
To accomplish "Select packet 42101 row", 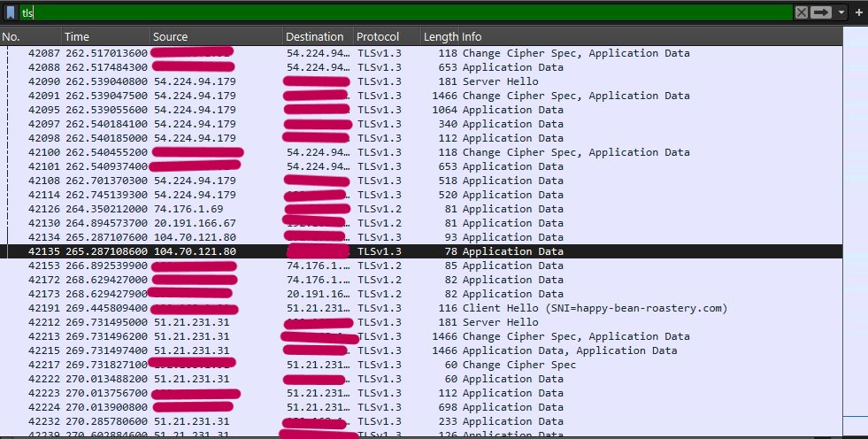I will [x=421, y=166].
